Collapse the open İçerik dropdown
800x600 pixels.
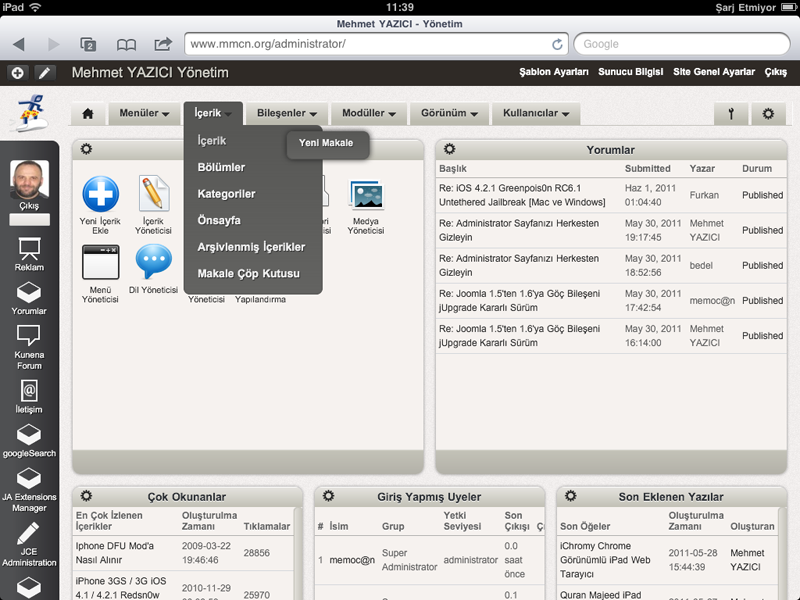tap(213, 113)
